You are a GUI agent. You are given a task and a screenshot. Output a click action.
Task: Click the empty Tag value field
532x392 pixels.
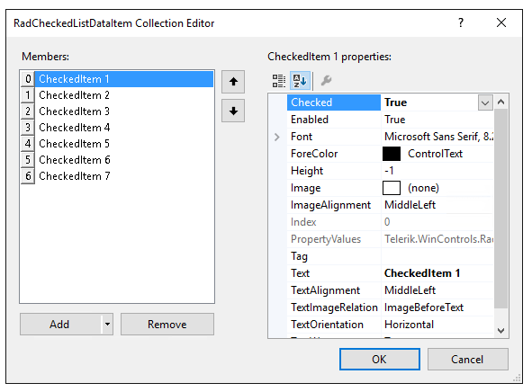[x=437, y=256]
